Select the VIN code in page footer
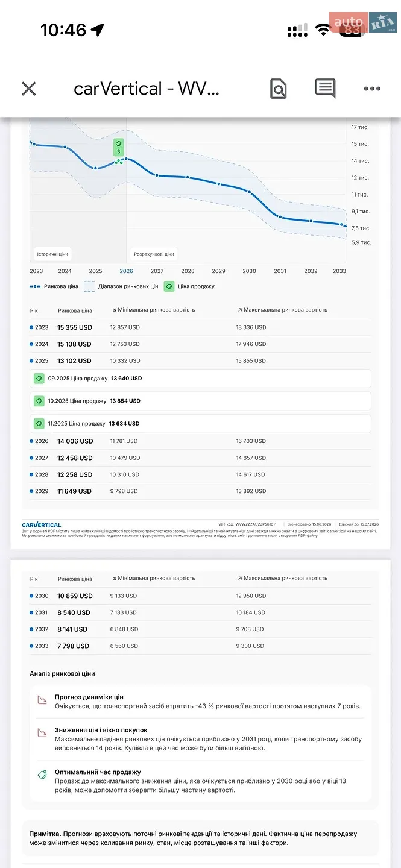This screenshot has height=868, width=401. 247,524
